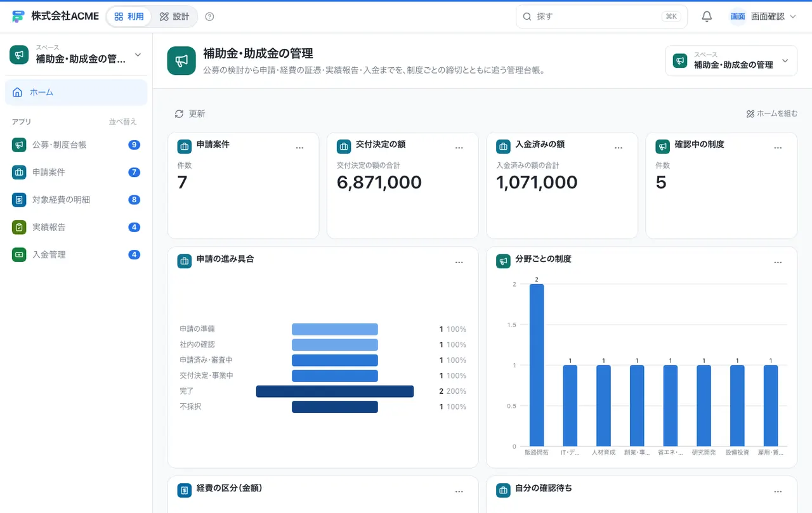812x513 pixels.
Task: Click ホームを組む button
Action: point(771,114)
